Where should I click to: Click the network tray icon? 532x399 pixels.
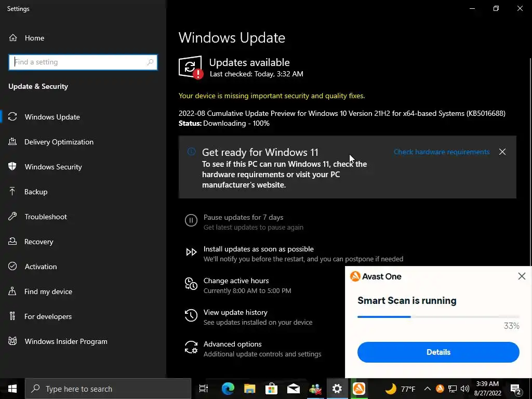pyautogui.click(x=453, y=389)
